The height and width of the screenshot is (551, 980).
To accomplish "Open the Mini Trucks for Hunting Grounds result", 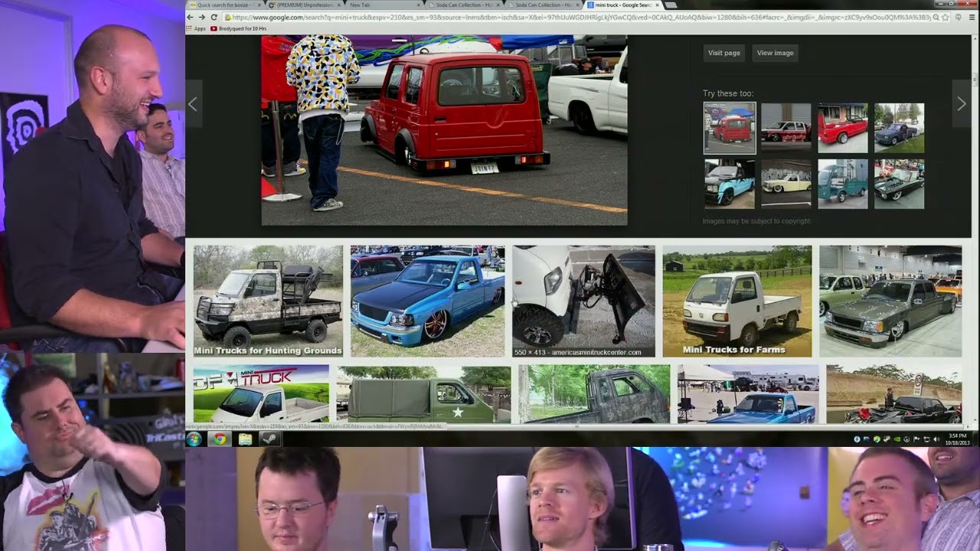I will 268,301.
